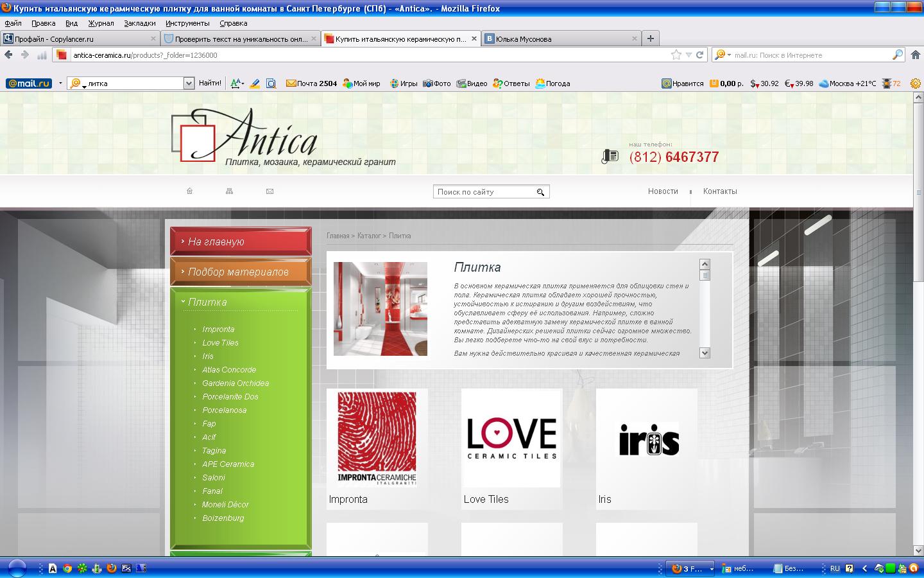
Task: Open the sitemap icon in site navigation
Action: [229, 191]
